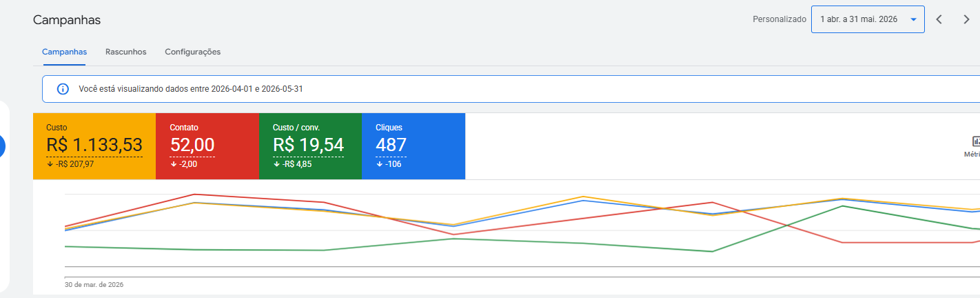
Task: Select the blue Cliques metric card
Action: click(414, 146)
